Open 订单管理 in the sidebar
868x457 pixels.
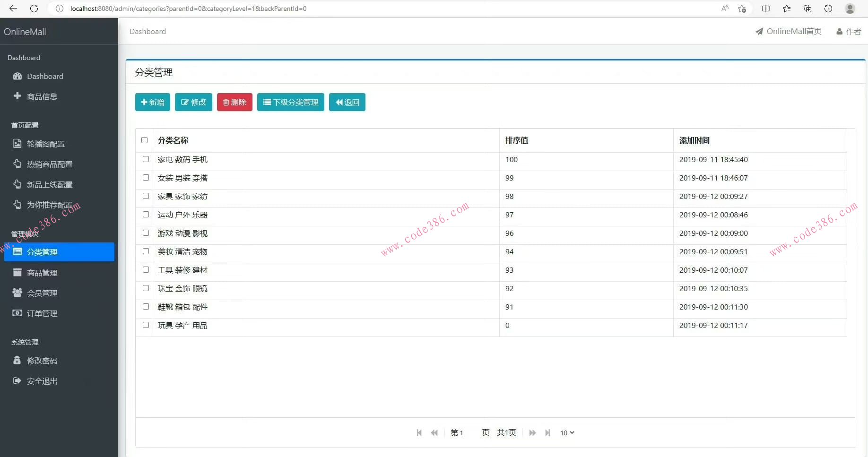point(59,313)
